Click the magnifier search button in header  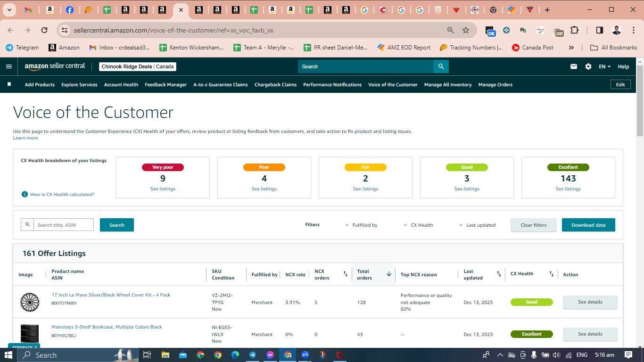(441, 66)
